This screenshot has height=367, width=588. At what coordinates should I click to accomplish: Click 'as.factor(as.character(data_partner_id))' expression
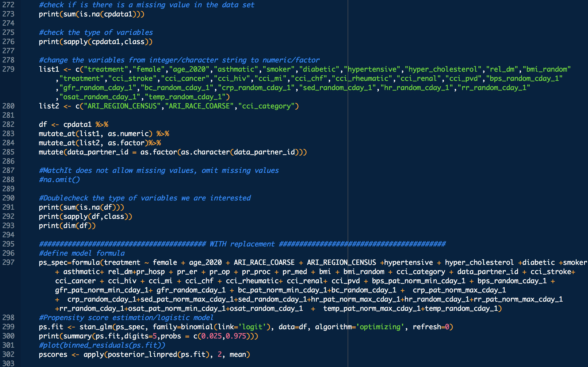click(224, 152)
